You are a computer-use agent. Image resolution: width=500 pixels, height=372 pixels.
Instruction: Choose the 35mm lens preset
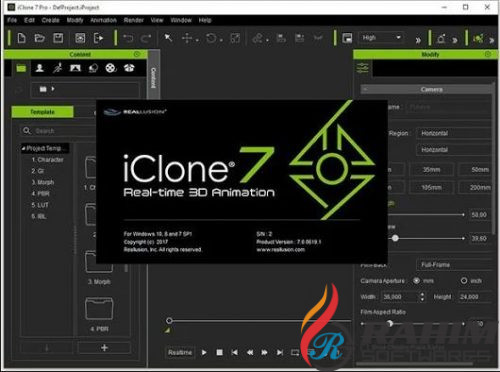tap(431, 170)
